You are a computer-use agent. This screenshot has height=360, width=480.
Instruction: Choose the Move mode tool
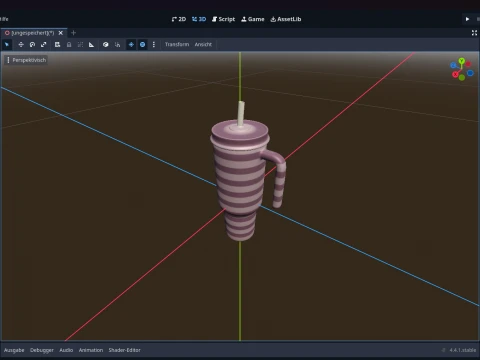tap(21, 44)
